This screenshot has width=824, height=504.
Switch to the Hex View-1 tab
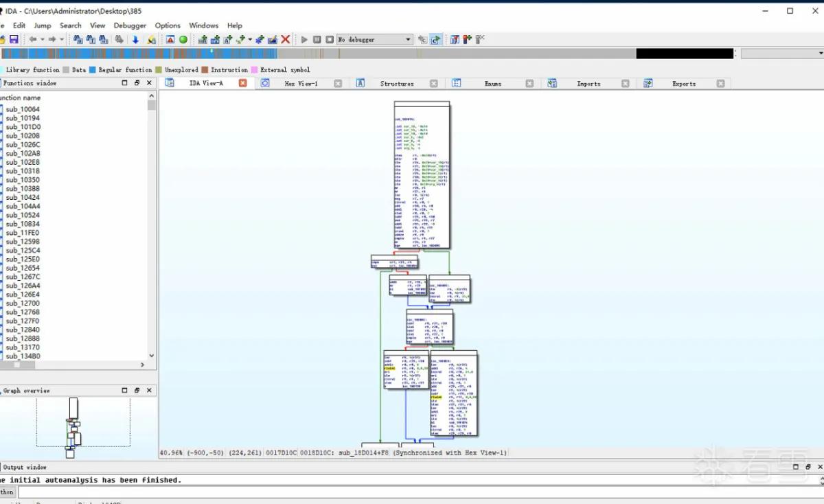click(x=301, y=84)
